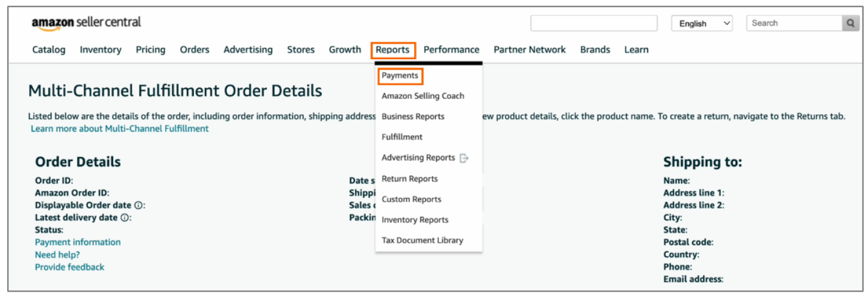This screenshot has width=868, height=297.
Task: Click Multi-Channel Fulfillment Order Details page title
Action: (175, 91)
